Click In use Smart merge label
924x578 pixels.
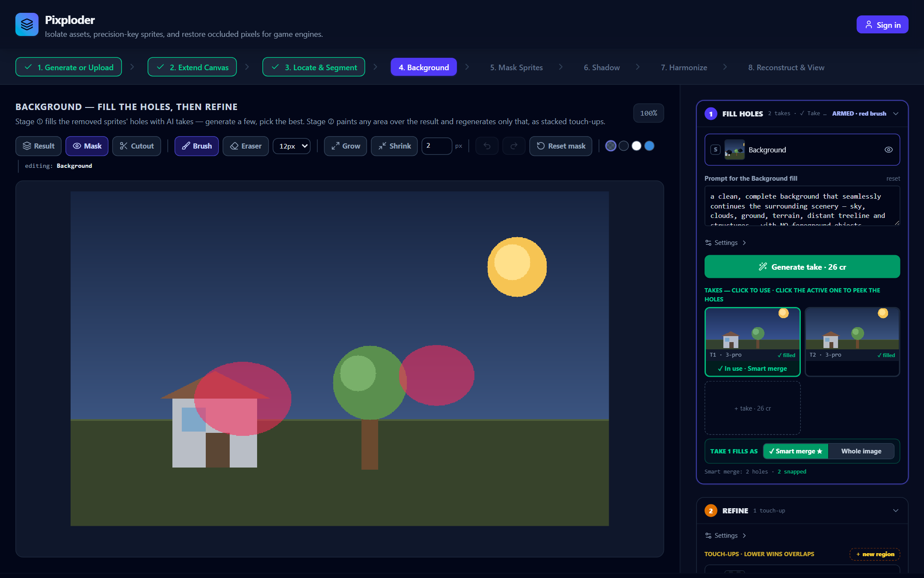[752, 369]
